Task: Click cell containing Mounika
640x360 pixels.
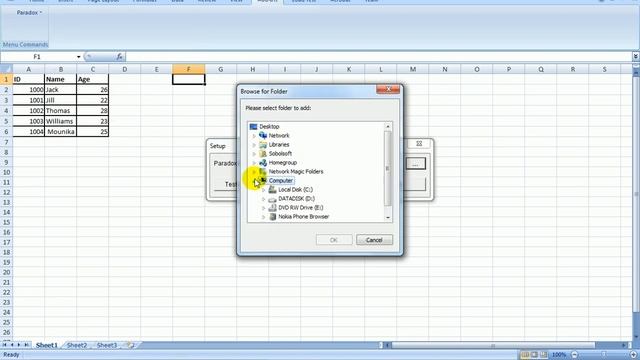Action: 60,131
